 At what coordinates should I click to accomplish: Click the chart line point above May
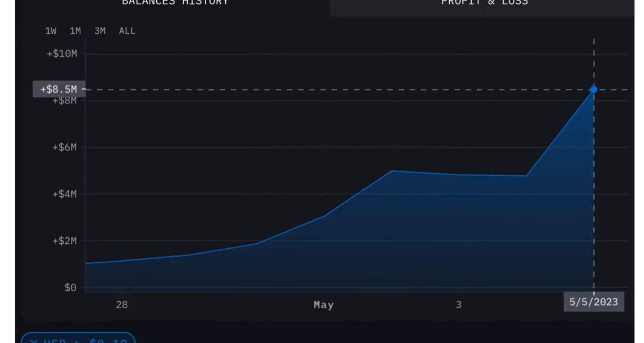324,216
